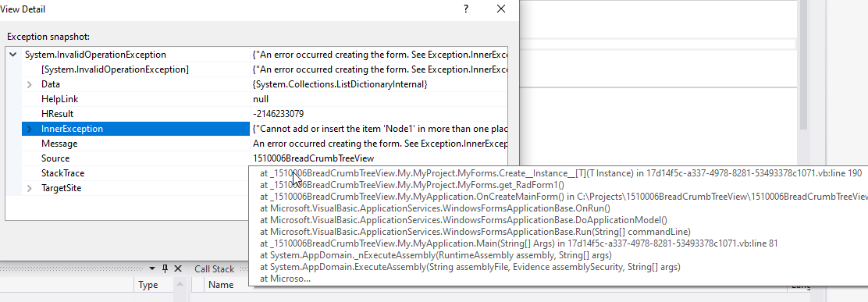Expand the TargetSite row

pos(30,189)
